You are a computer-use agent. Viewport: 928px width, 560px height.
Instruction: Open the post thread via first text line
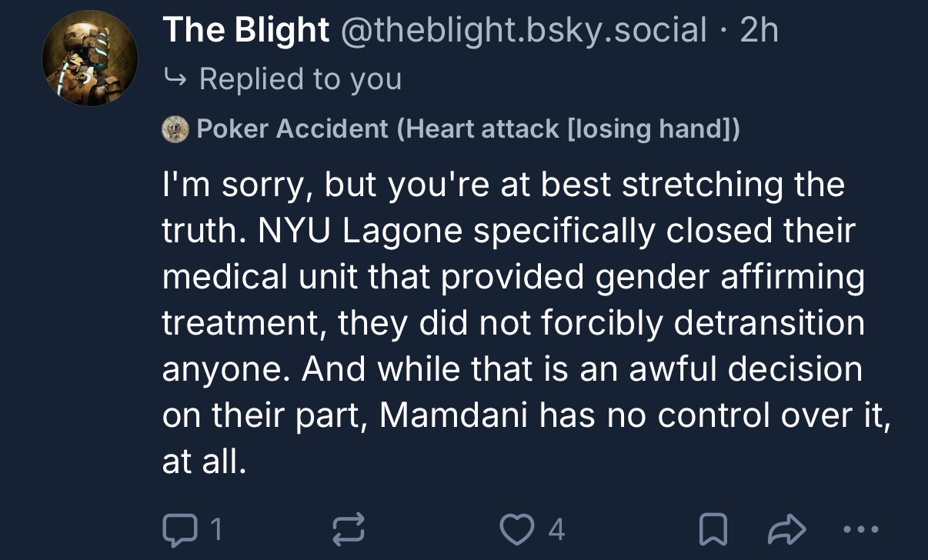coord(502,185)
